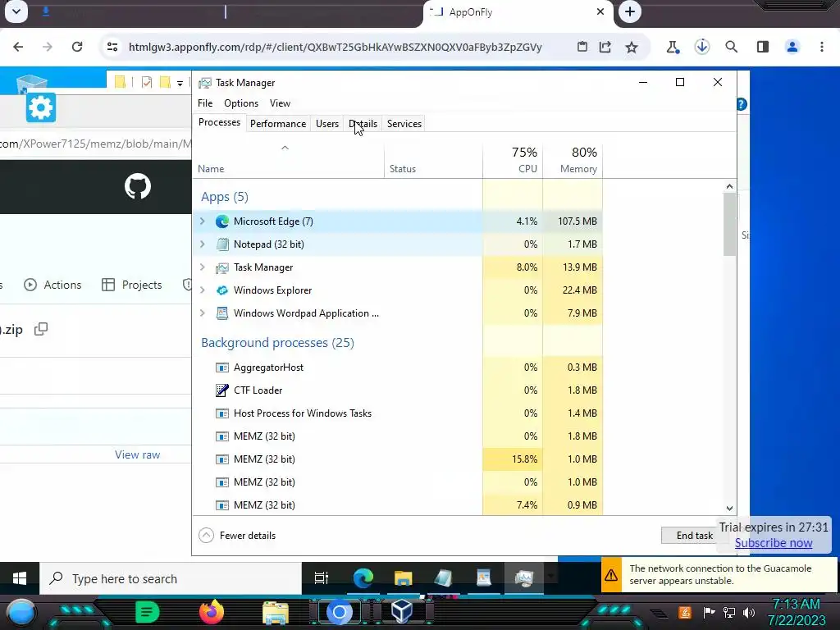Click the Type here to search box
Viewport: 840px width, 630px height.
tap(171, 578)
